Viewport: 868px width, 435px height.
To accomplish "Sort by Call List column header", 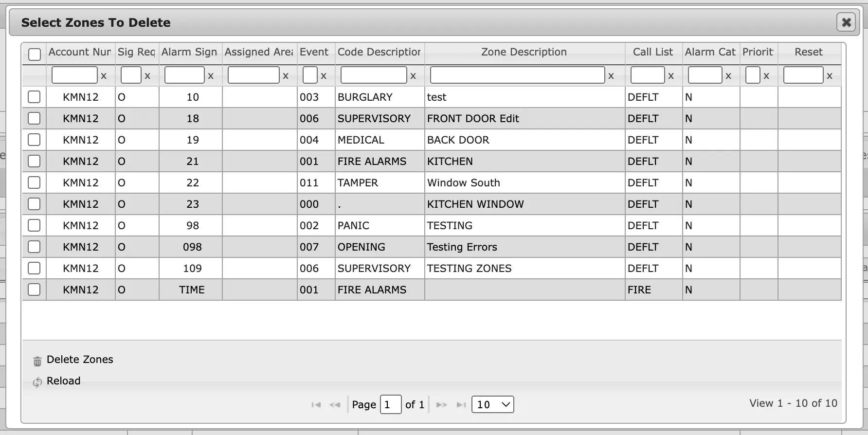I will (x=653, y=52).
